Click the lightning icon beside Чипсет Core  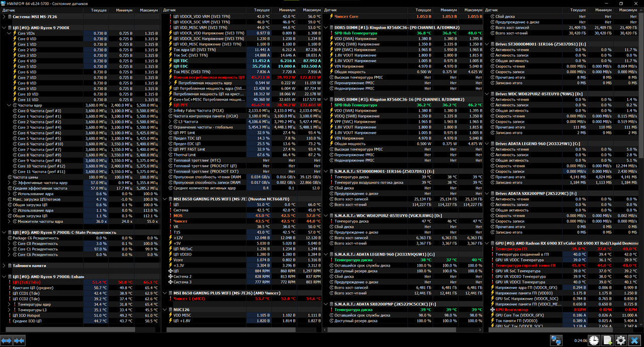331,17
